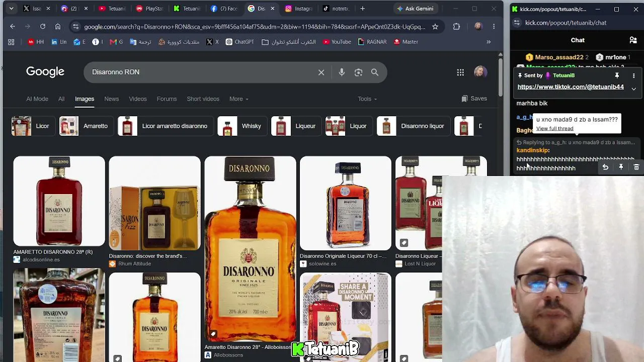Open the Tools dropdown
The width and height of the screenshot is (644, 362).
pos(367,99)
